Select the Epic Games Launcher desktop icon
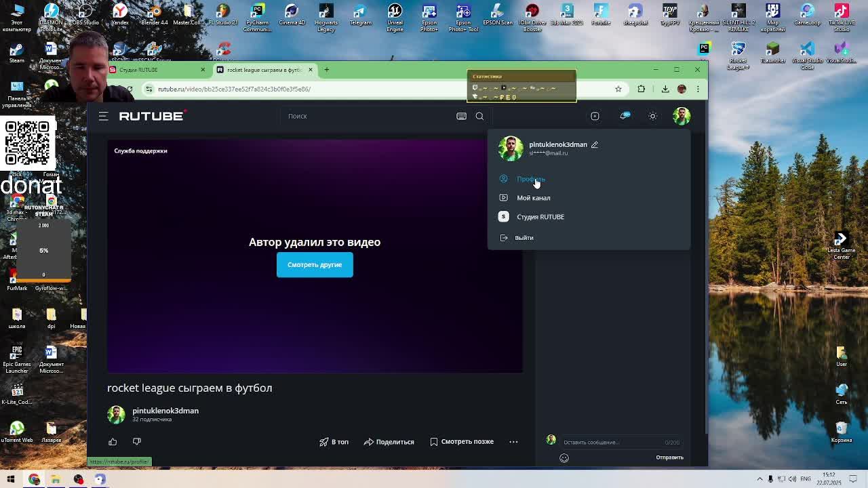This screenshot has height=488, width=868. tap(17, 359)
